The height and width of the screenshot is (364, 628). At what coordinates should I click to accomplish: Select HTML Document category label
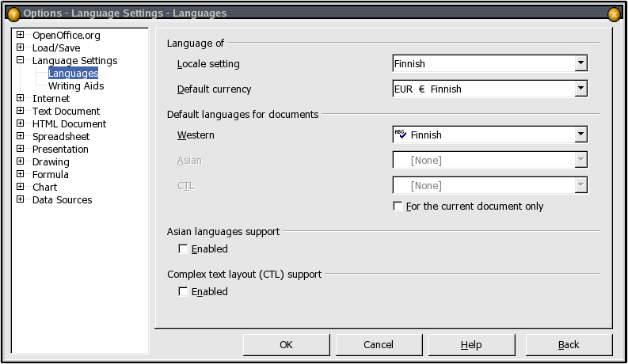click(69, 124)
